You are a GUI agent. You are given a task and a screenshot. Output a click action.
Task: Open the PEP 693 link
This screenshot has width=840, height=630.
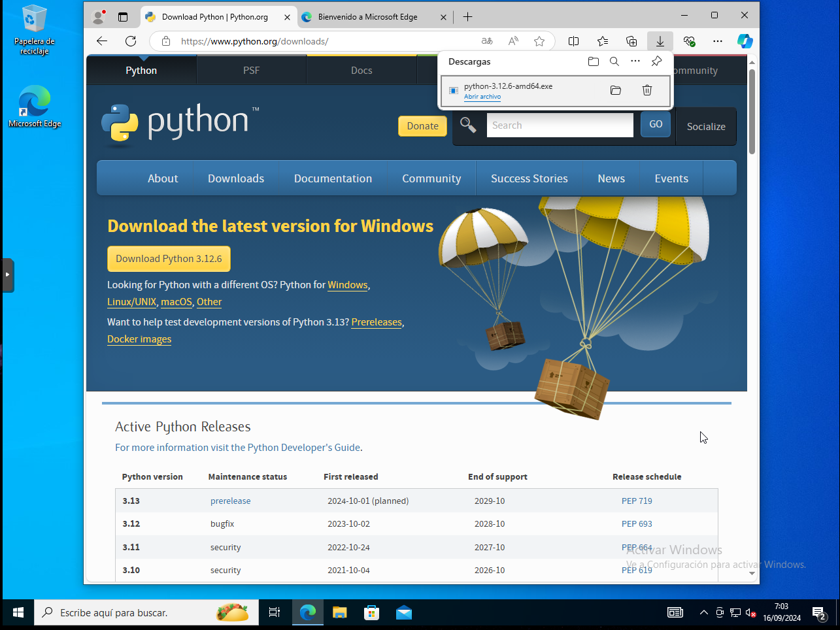637,524
